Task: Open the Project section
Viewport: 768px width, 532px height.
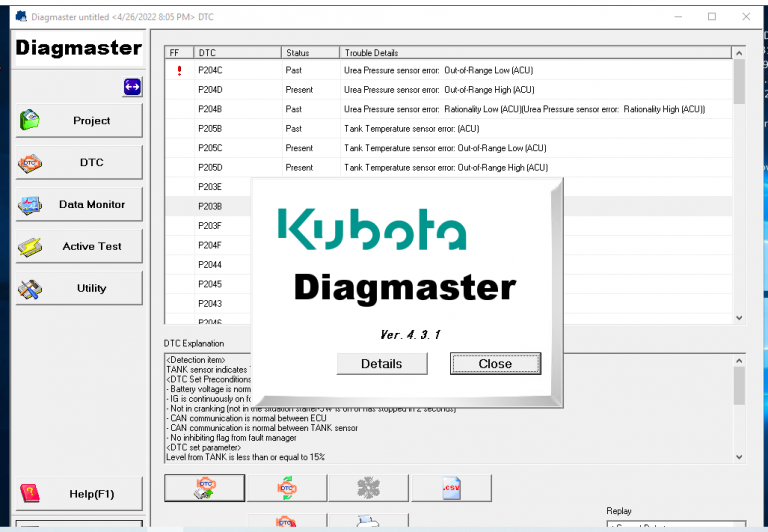Action: pyautogui.click(x=79, y=121)
